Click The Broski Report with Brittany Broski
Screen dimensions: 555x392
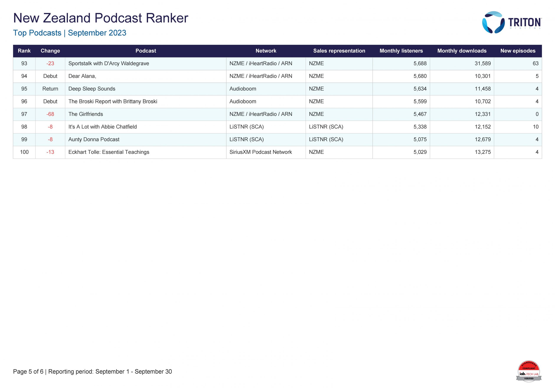[113, 101]
